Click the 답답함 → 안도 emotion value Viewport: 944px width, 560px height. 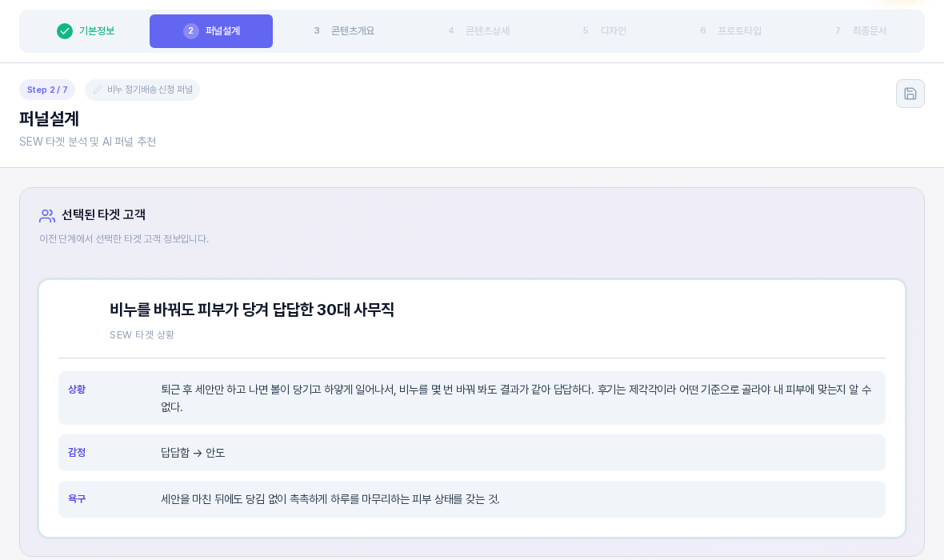(193, 453)
